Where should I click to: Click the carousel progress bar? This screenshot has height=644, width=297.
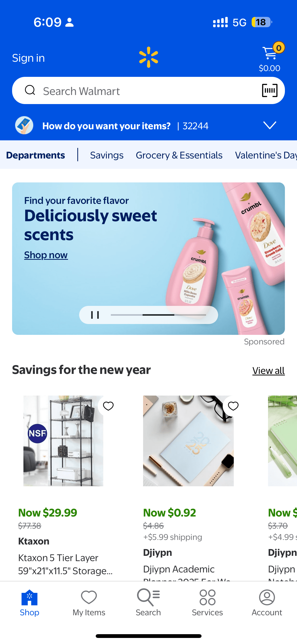click(158, 315)
